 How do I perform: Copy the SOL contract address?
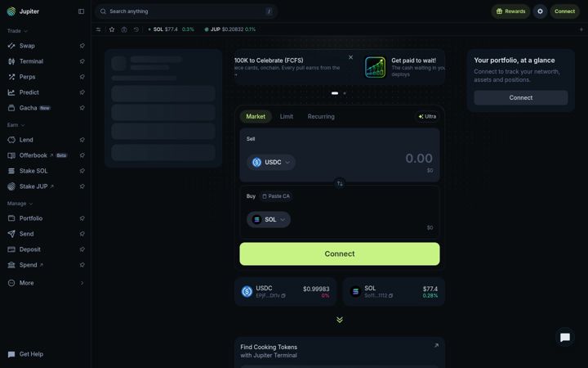click(x=390, y=296)
